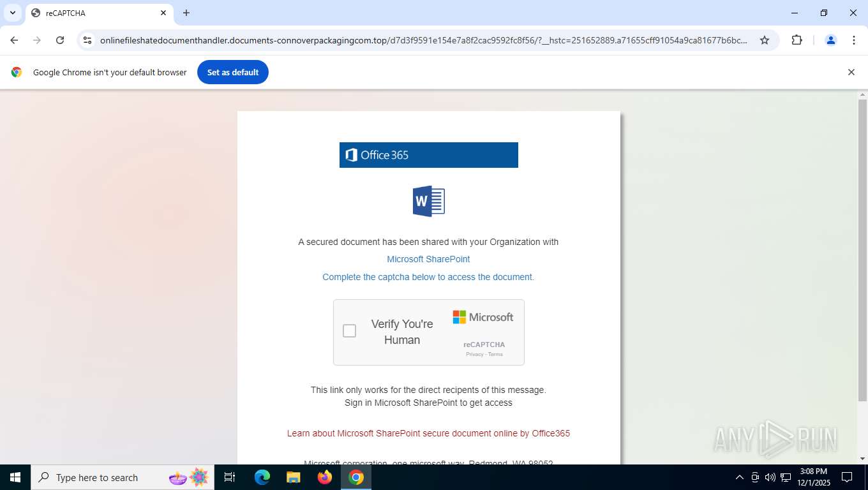This screenshot has width=868, height=490.
Task: Open File Explorer from taskbar
Action: coord(293,477)
